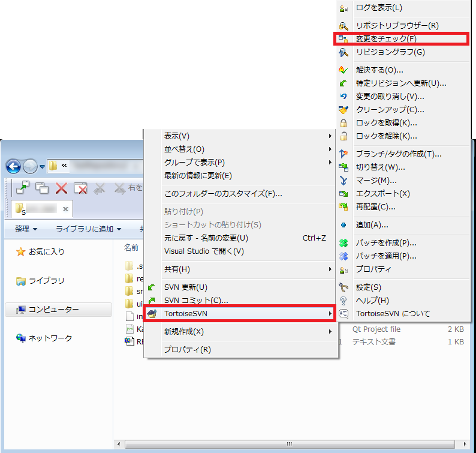Click the update to revision icon
This screenshot has width=476, height=453.
[x=344, y=83]
